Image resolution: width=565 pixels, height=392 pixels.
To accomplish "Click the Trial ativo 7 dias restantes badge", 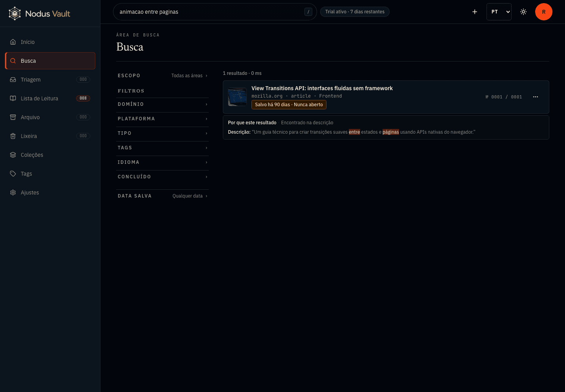I will click(355, 12).
